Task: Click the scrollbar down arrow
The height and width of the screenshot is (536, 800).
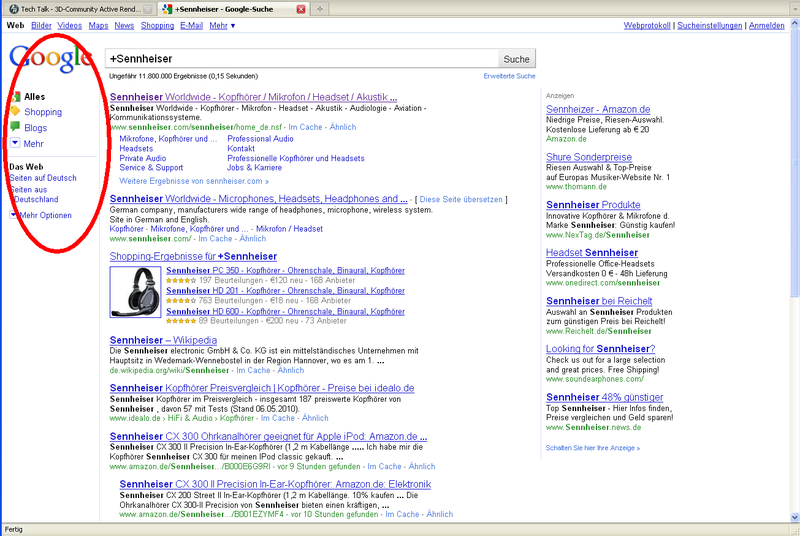Action: pyautogui.click(x=794, y=517)
